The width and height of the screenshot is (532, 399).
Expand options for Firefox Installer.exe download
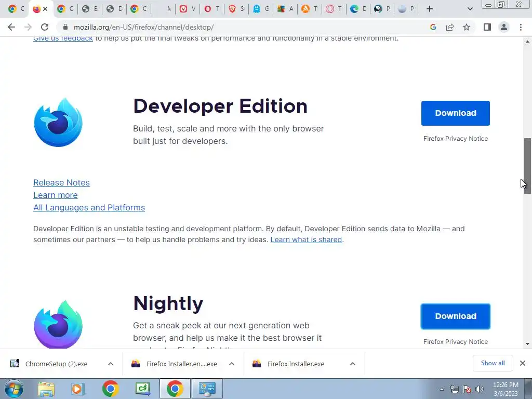[x=353, y=364]
